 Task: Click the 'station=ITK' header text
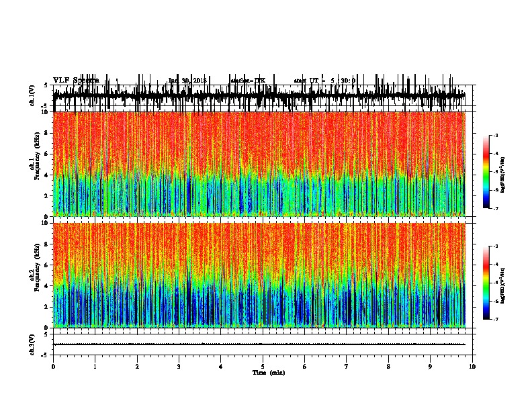[x=248, y=81]
